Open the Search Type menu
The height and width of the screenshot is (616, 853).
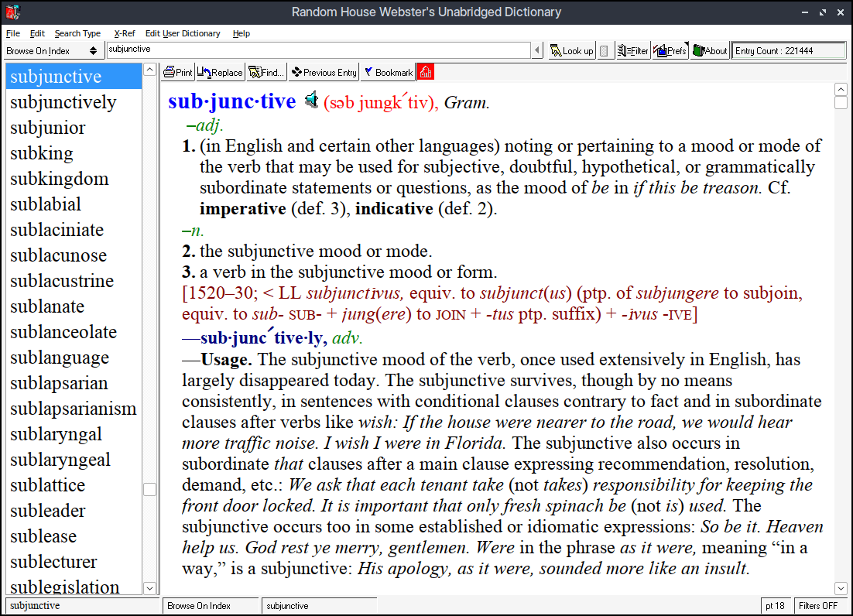point(77,33)
